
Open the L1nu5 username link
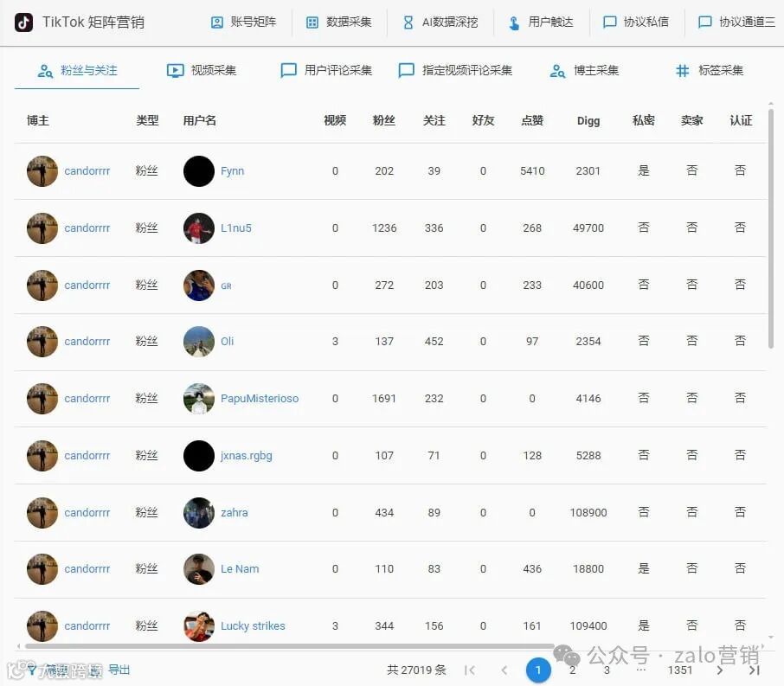(236, 228)
